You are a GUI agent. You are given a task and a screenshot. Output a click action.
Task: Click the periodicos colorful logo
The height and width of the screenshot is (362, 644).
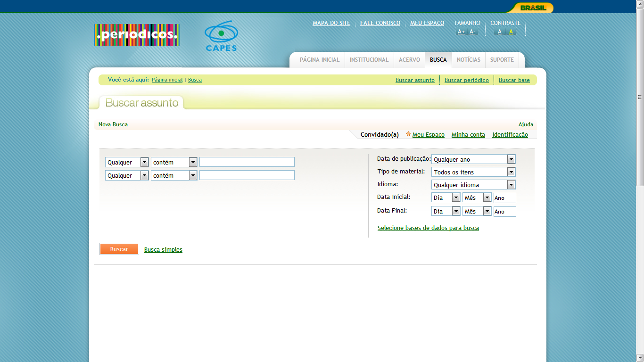point(137,35)
